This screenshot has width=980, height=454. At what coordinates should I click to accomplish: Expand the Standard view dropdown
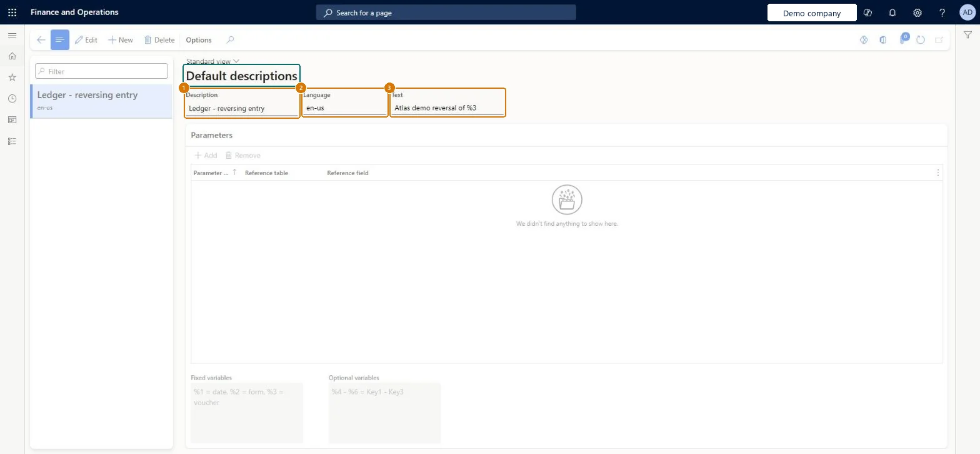[x=212, y=61]
